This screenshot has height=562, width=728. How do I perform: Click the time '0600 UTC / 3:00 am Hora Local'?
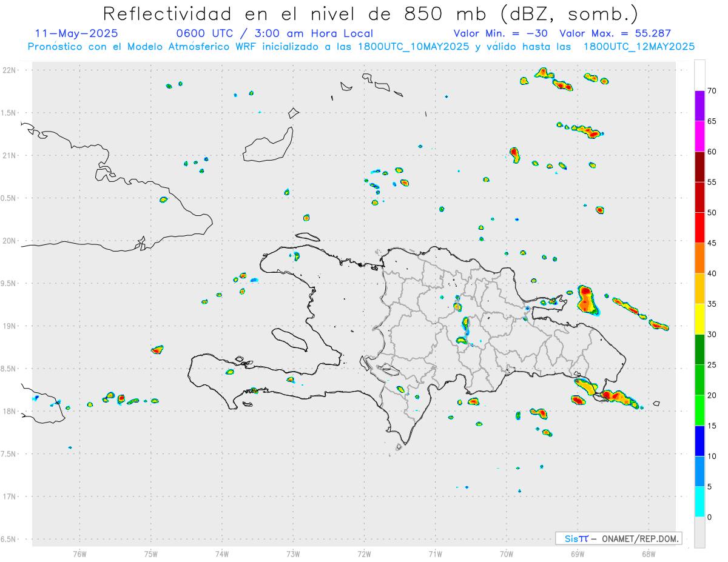(x=275, y=33)
